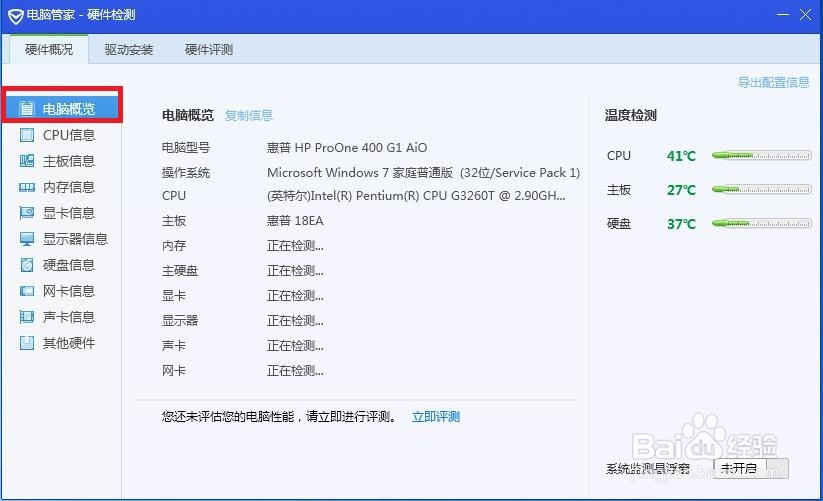Click the 电脑型号 label
Screen dimensions: 823x501
pos(186,147)
